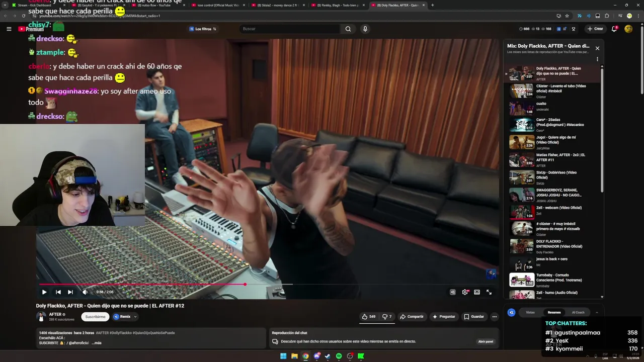Mute the video with the volume icon
Viewport: 644px width, 362px height.
point(85,292)
